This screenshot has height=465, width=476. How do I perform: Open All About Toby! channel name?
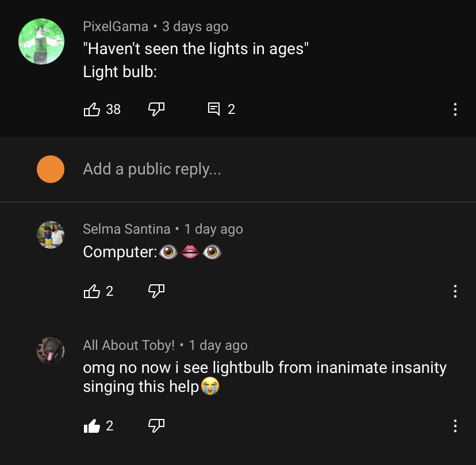pyautogui.click(x=129, y=345)
